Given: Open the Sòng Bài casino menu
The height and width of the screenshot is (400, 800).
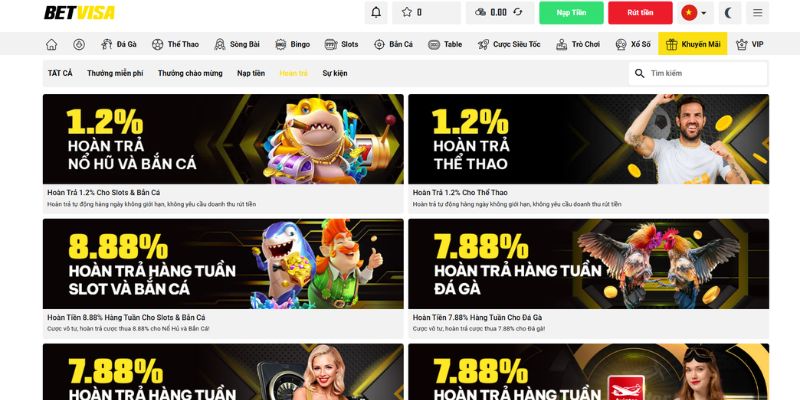Looking at the screenshot, I should [237, 44].
